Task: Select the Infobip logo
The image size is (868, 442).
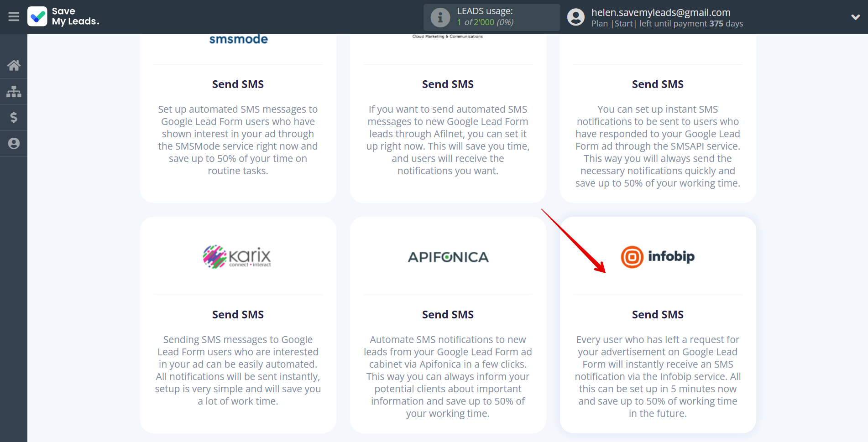Action: click(x=658, y=257)
